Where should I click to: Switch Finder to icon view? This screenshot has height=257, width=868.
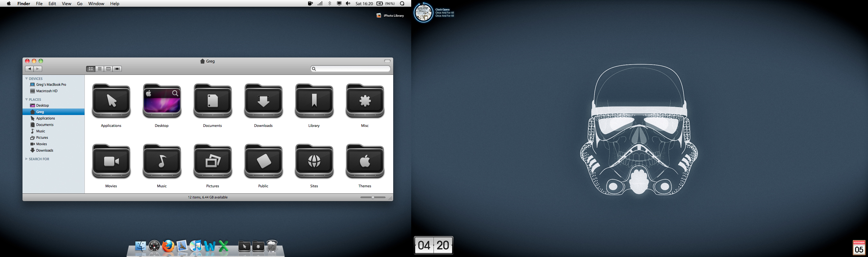pyautogui.click(x=91, y=69)
